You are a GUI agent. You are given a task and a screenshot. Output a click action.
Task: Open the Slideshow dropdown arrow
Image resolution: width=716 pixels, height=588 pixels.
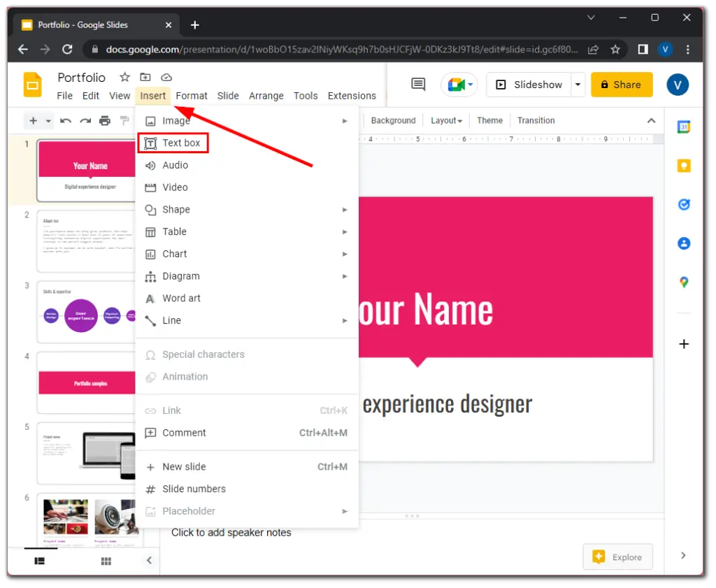click(x=578, y=84)
